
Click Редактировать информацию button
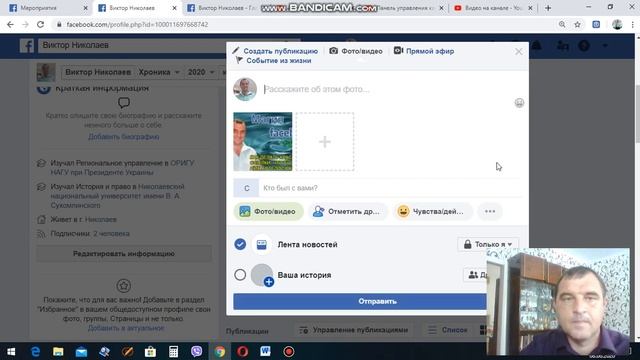pos(124,253)
